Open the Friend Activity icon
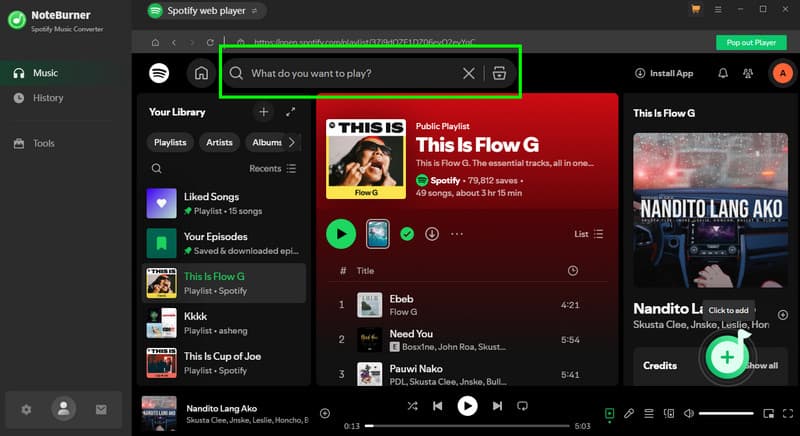800x436 pixels. point(748,73)
